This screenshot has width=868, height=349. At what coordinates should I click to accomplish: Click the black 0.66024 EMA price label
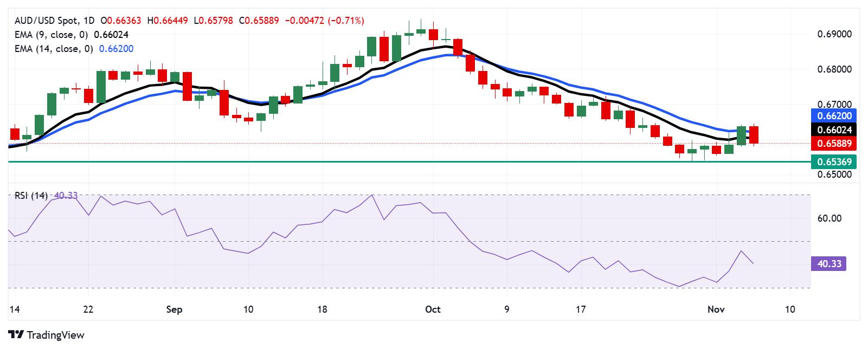click(x=834, y=130)
